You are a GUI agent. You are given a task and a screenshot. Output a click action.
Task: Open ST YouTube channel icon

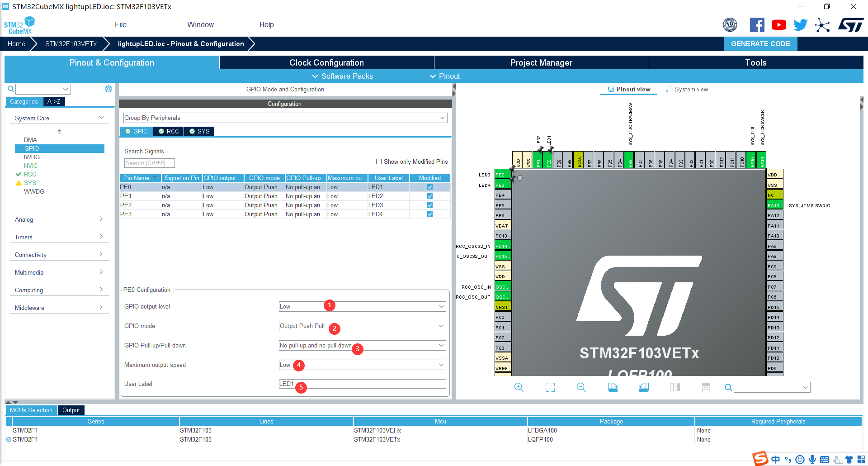coord(778,25)
